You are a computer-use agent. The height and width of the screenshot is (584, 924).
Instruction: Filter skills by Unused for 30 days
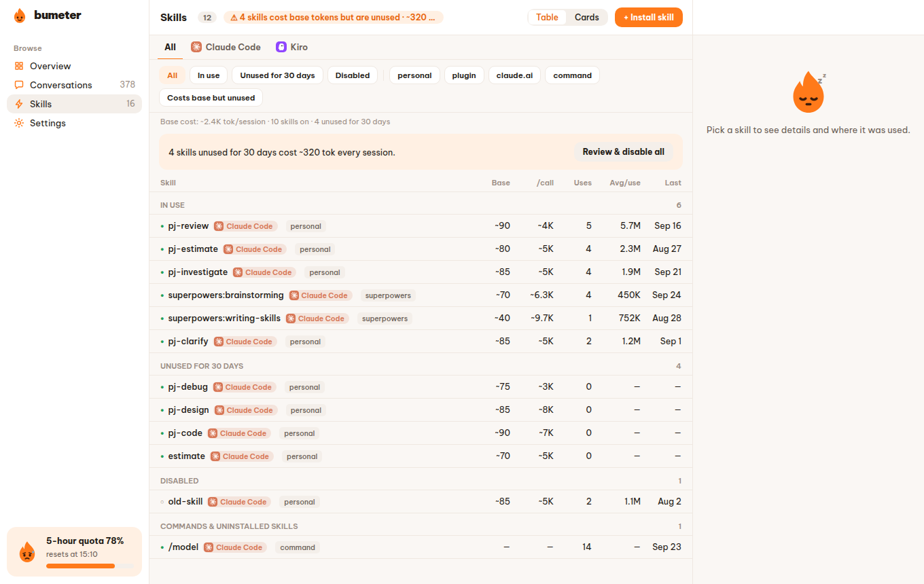(277, 75)
